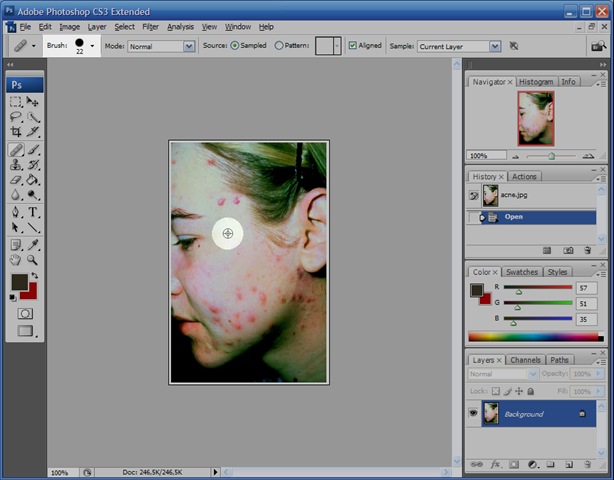Create new snapshot in History panel
Image resolution: width=614 pixels, height=480 pixels.
[x=568, y=250]
